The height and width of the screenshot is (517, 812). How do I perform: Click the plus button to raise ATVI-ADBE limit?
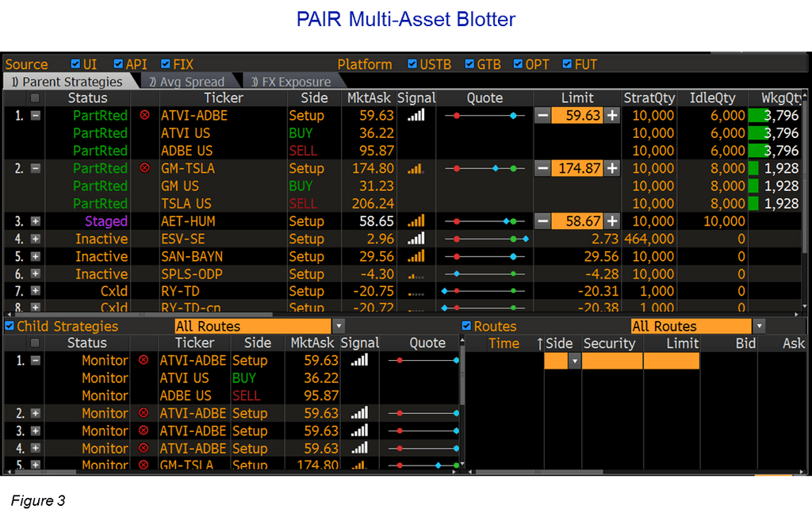click(x=612, y=115)
